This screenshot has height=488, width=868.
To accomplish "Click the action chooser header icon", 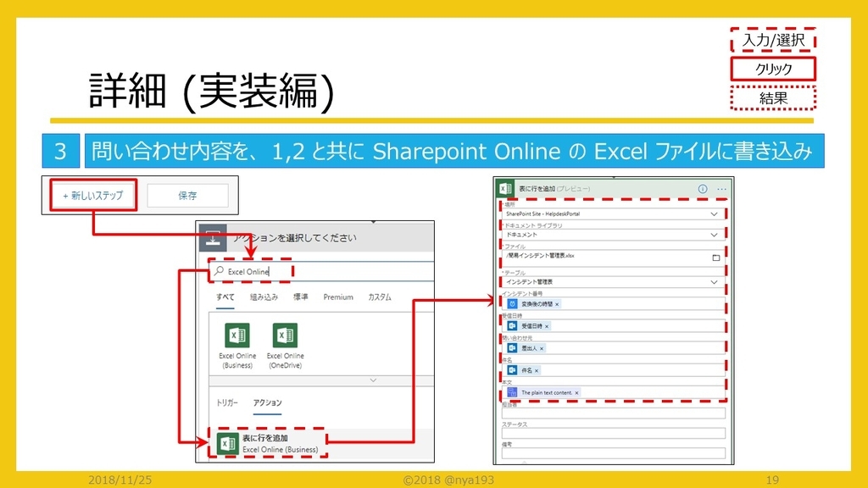I will 213,238.
